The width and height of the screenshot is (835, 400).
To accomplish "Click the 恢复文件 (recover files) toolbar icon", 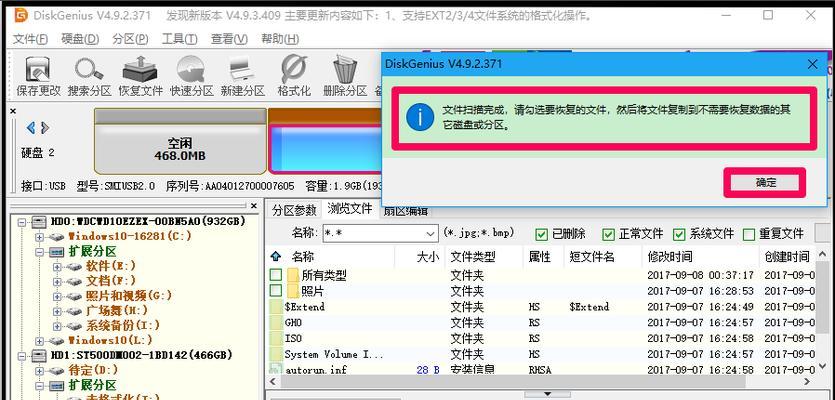I will coord(140,69).
